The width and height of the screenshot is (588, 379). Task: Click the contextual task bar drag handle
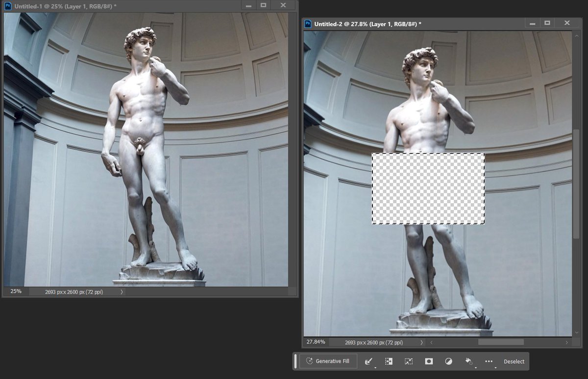295,361
